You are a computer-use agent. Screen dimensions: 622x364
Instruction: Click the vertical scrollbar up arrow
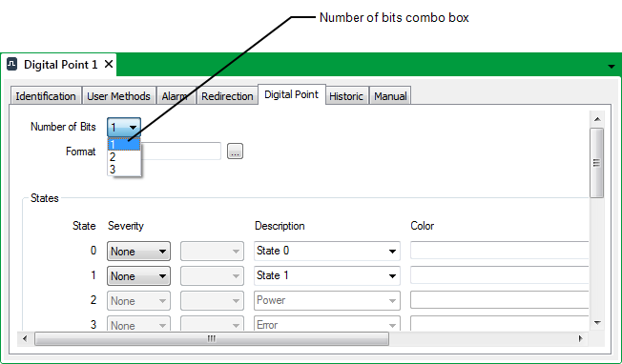coord(597,119)
